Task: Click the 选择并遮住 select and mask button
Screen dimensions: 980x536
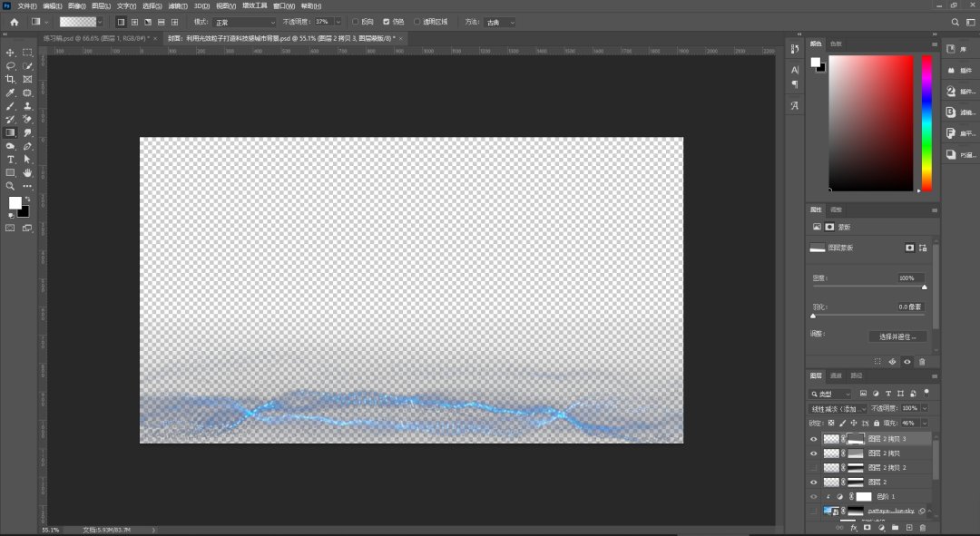Action: (897, 336)
